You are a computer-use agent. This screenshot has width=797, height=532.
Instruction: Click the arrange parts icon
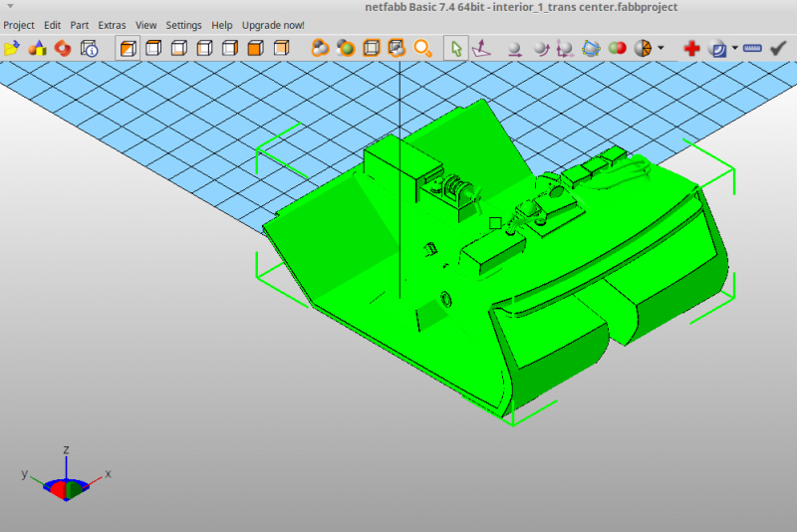[x=591, y=49]
